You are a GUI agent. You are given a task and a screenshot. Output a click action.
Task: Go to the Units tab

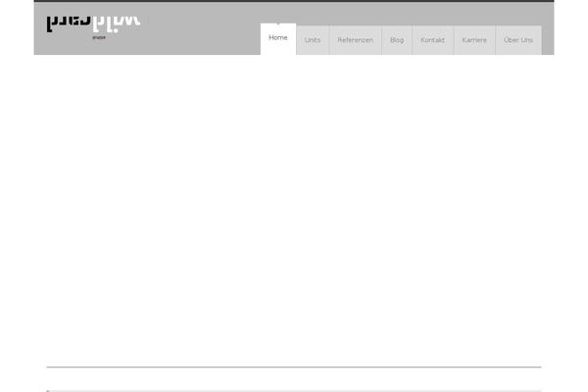point(313,40)
